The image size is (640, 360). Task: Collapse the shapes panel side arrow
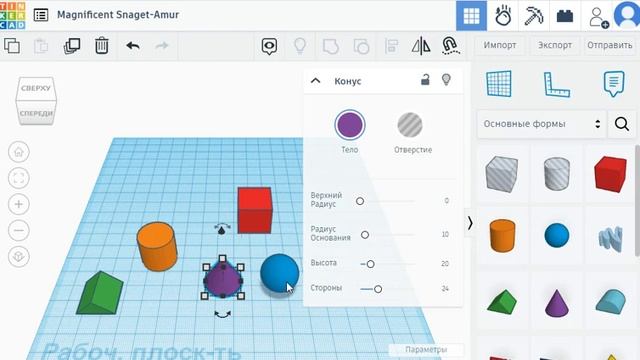[x=470, y=223]
